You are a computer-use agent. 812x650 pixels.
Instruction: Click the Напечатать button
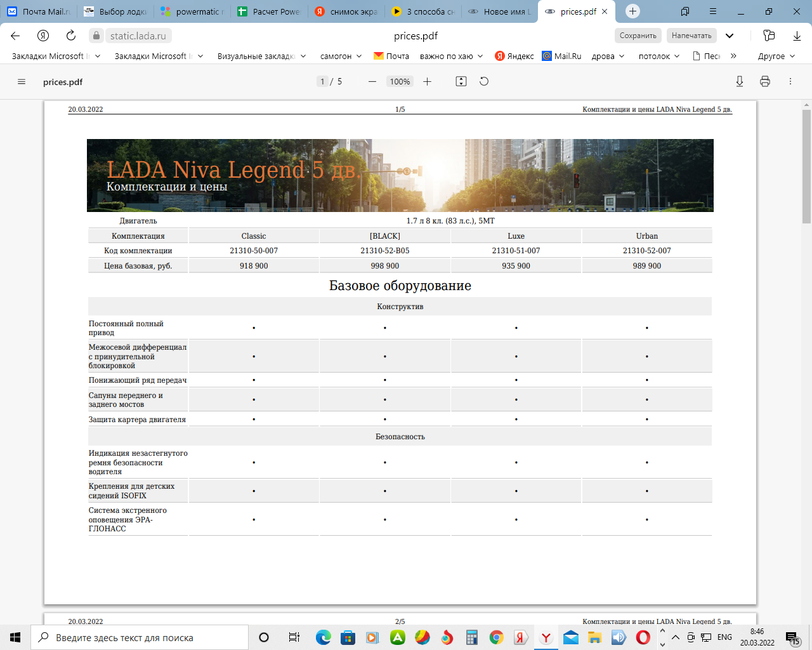pyautogui.click(x=691, y=36)
